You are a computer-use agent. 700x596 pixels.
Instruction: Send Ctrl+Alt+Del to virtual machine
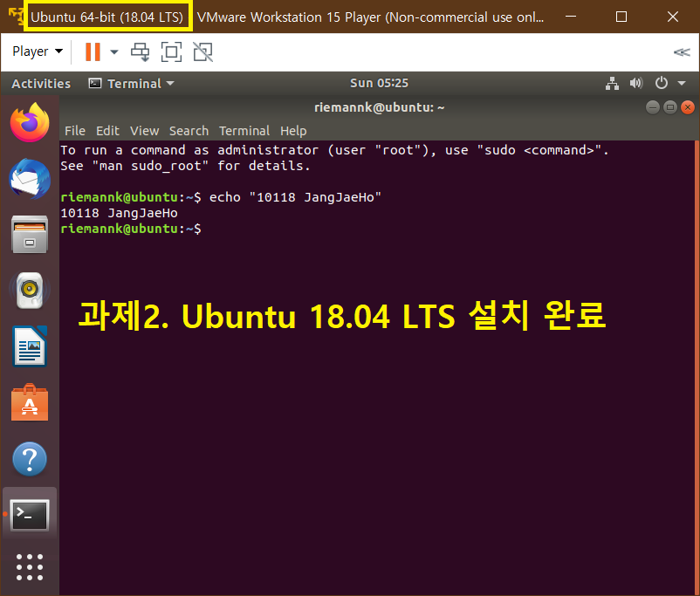point(141,51)
